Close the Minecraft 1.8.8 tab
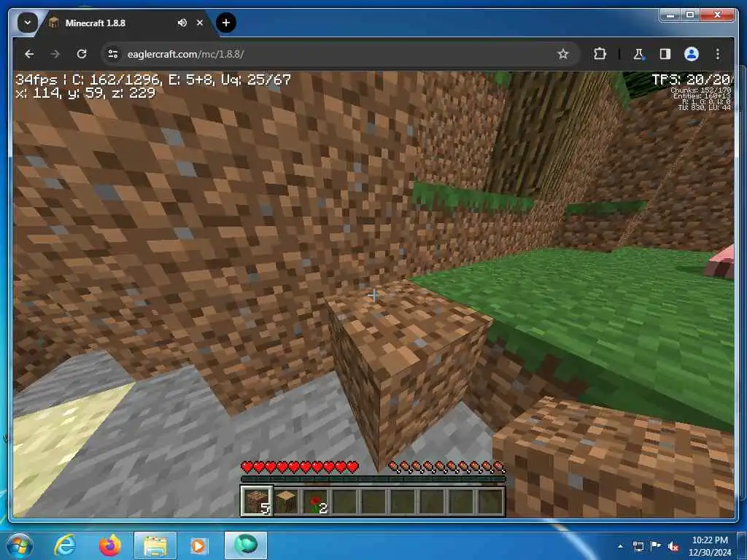The width and height of the screenshot is (747, 560). pos(200,23)
